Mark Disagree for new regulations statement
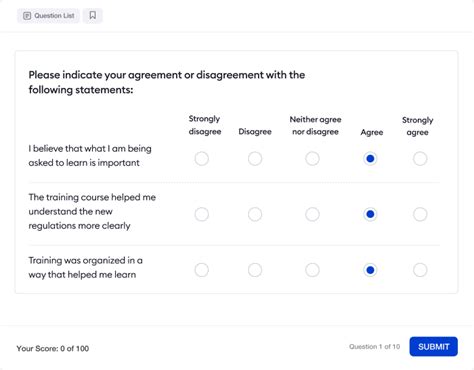The width and height of the screenshot is (474, 370). tap(255, 214)
